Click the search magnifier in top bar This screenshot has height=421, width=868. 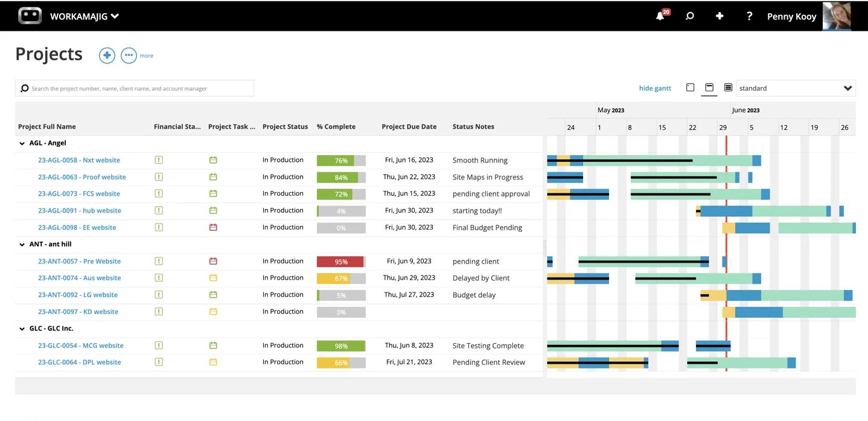tap(690, 16)
